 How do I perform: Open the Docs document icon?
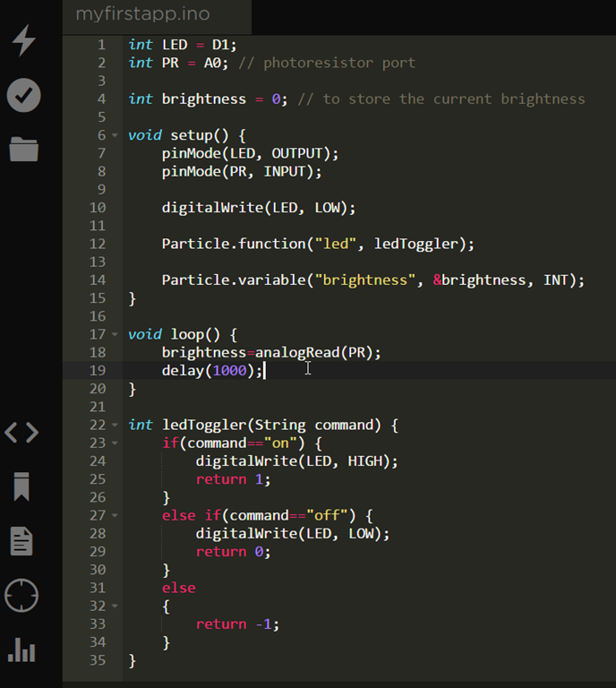(x=21, y=541)
